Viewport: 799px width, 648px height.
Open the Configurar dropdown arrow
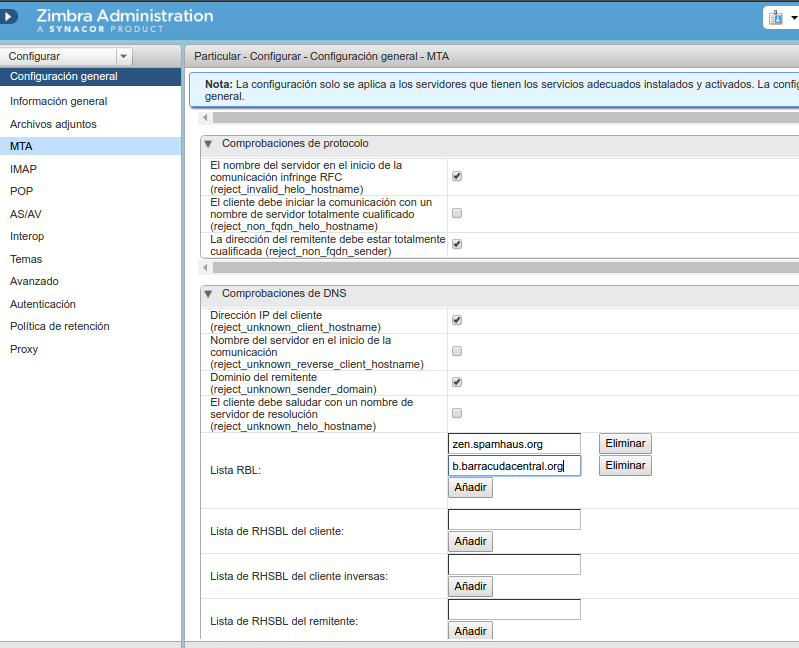[x=123, y=56]
